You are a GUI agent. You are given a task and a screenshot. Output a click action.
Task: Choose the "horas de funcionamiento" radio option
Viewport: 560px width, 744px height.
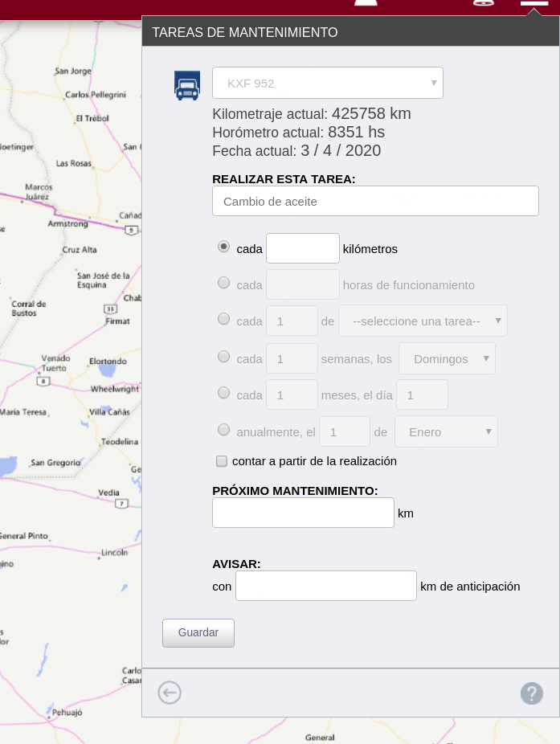tap(224, 283)
